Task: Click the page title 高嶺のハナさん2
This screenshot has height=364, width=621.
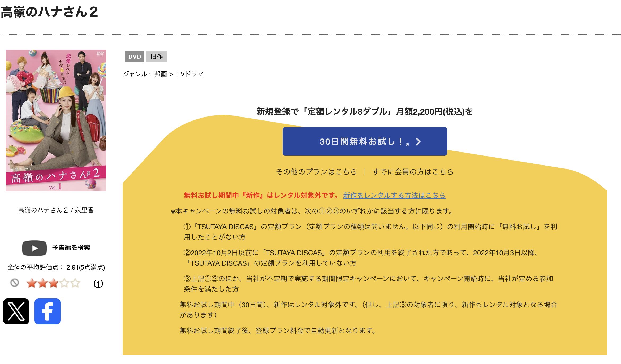Action: coord(49,12)
